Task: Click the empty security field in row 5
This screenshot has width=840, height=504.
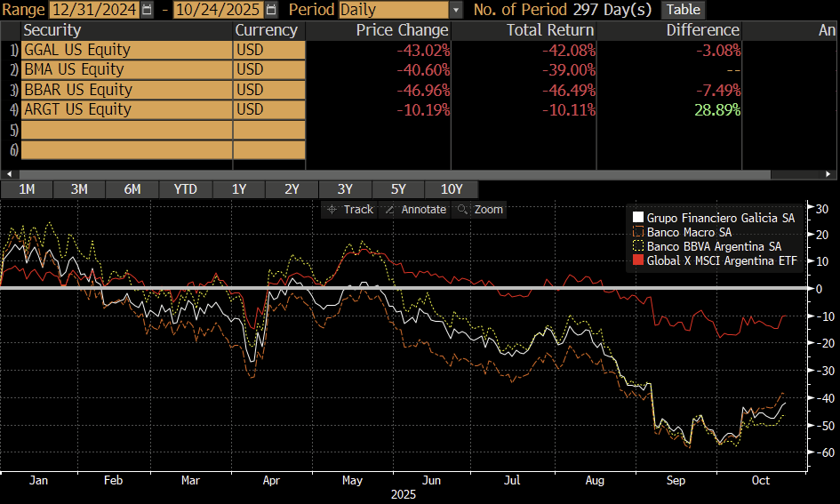Action: [x=127, y=130]
